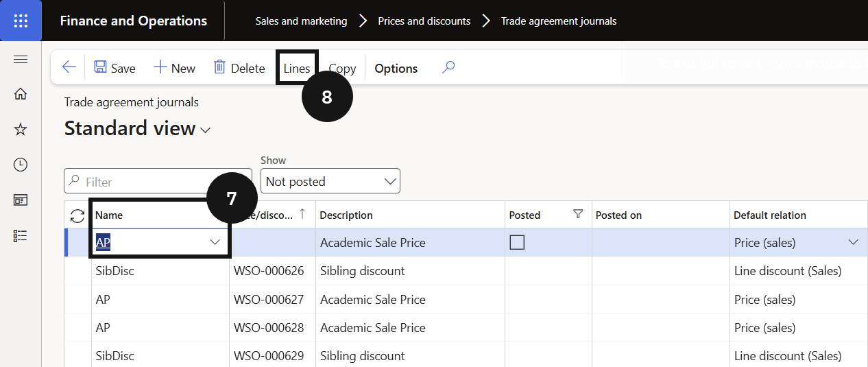The image size is (868, 367).
Task: Select journal WSO-000628
Action: (269, 328)
